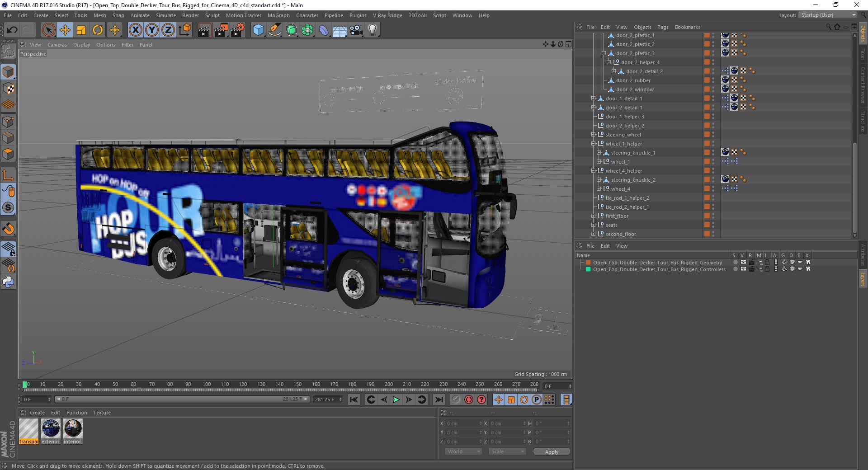This screenshot has width=868, height=470.
Task: Toggle the Snap enable S icon
Action: (x=8, y=208)
